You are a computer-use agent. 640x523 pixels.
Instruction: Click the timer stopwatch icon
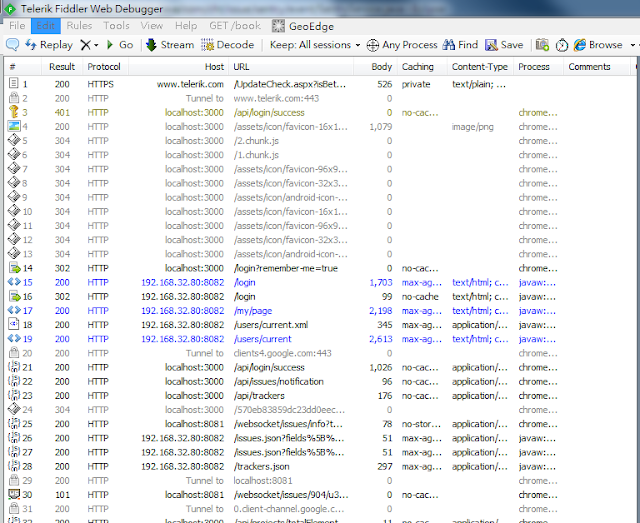point(562,45)
